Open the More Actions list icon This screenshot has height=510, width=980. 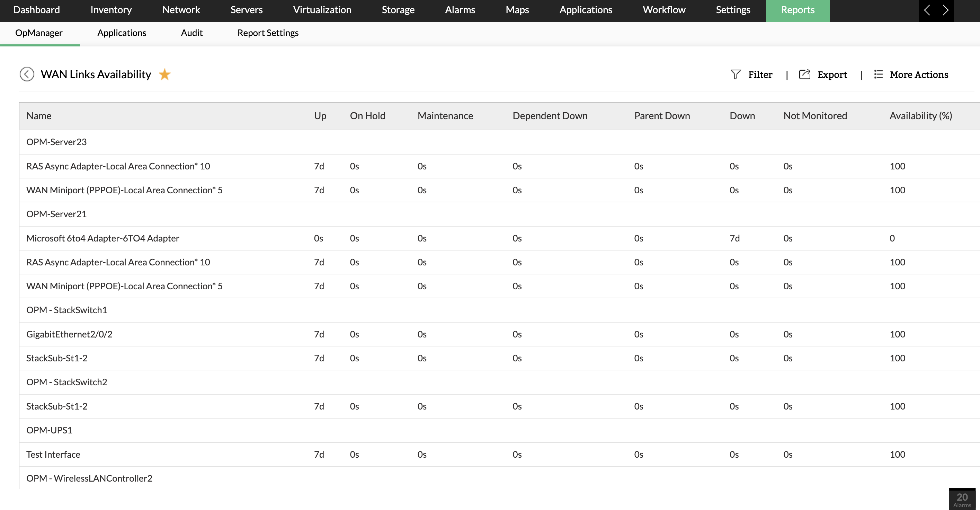[x=878, y=74]
